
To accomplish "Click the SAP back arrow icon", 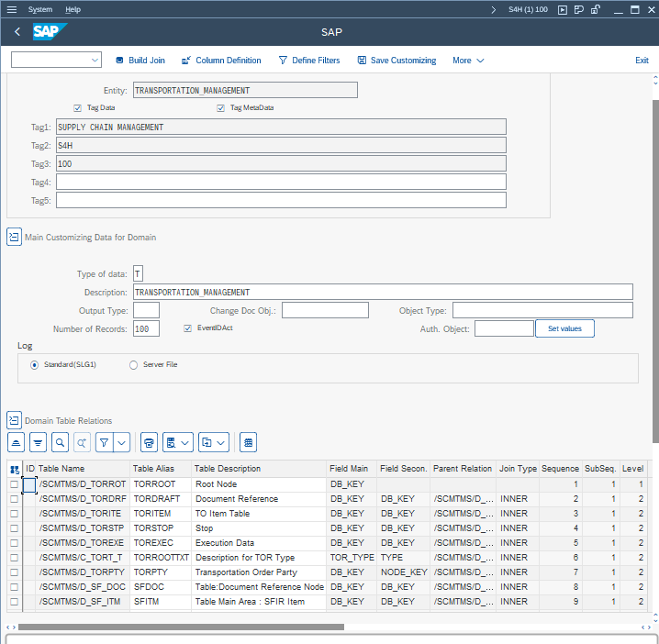I will click(x=17, y=32).
